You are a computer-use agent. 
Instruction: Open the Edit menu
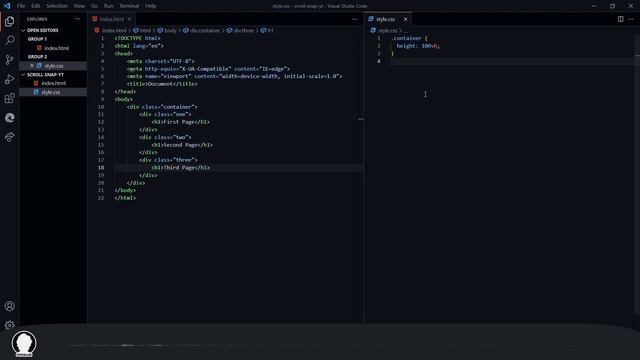(x=36, y=6)
